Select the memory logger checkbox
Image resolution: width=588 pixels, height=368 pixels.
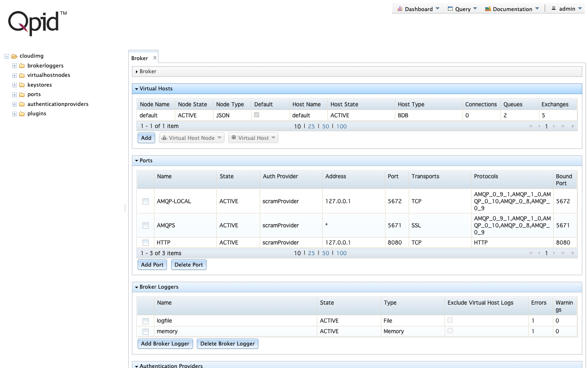tap(145, 332)
